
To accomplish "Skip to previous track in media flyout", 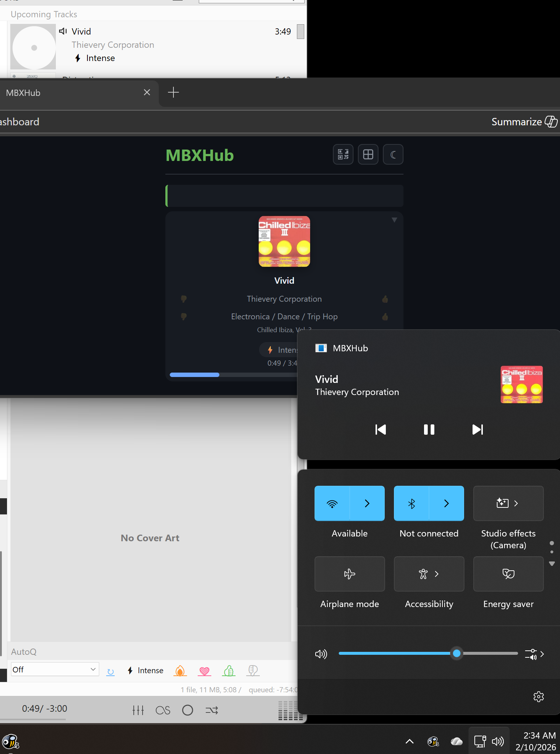I will coord(381,430).
